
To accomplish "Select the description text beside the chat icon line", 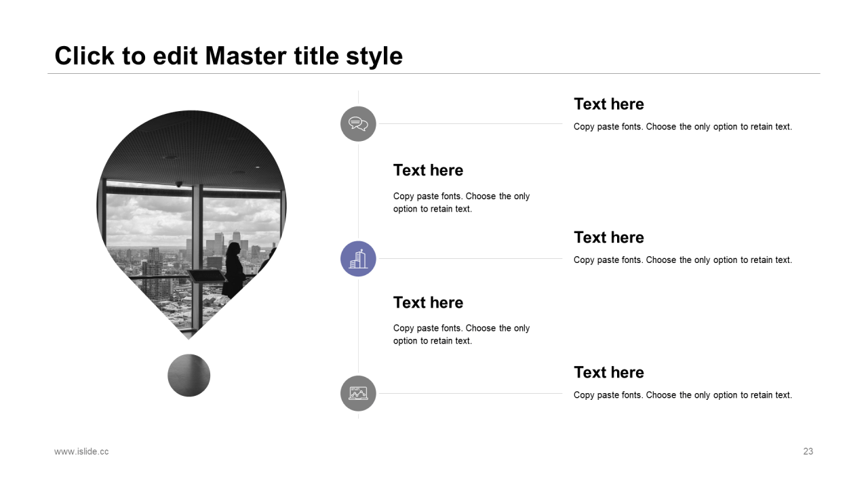I will (x=683, y=127).
